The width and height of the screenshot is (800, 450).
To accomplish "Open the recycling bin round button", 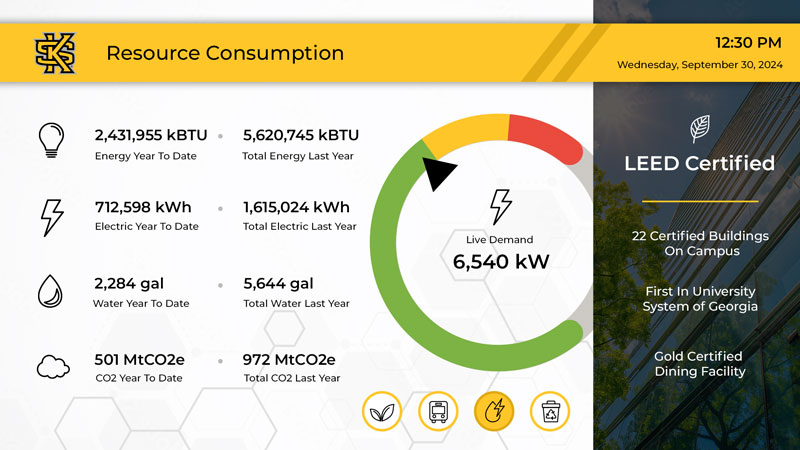I will tap(550, 411).
